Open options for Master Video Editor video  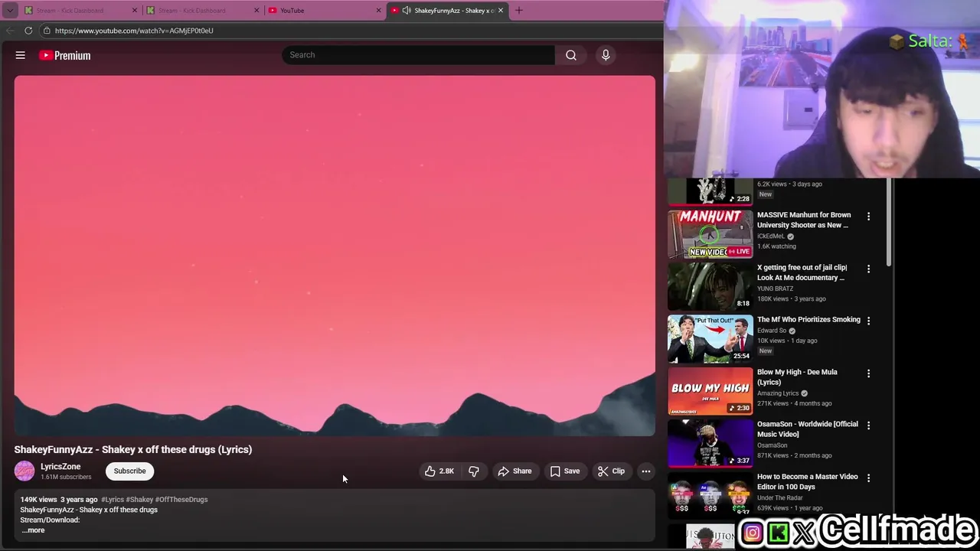coord(868,478)
